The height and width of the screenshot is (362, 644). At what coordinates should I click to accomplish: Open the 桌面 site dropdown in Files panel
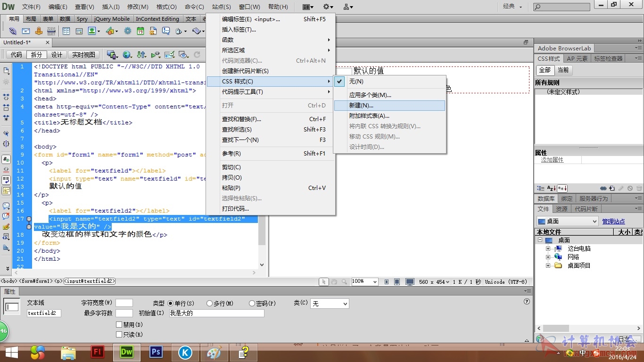[x=568, y=221]
